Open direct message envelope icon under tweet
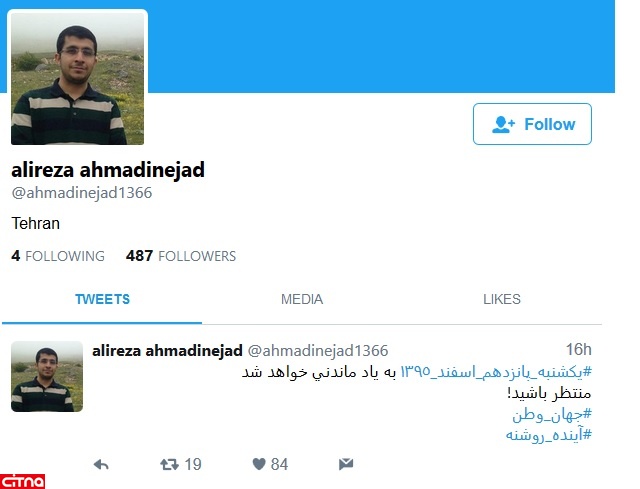Screen dimensions: 640x489 346,464
